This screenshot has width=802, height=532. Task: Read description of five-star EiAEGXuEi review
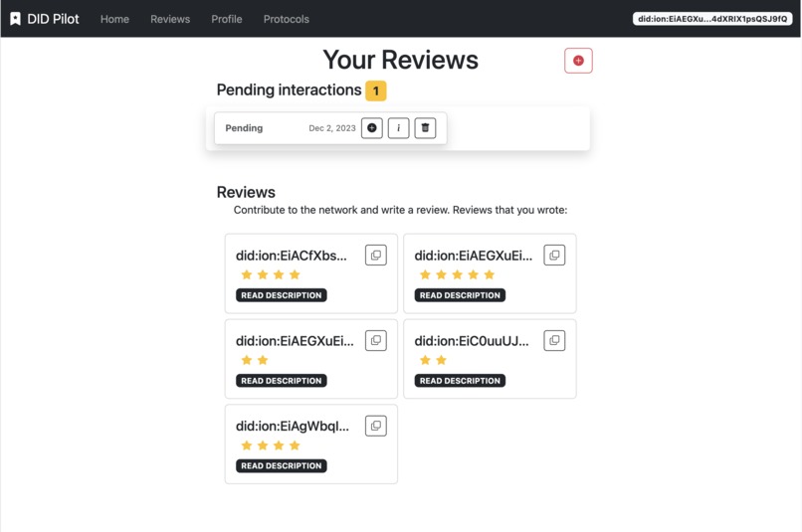click(x=460, y=295)
